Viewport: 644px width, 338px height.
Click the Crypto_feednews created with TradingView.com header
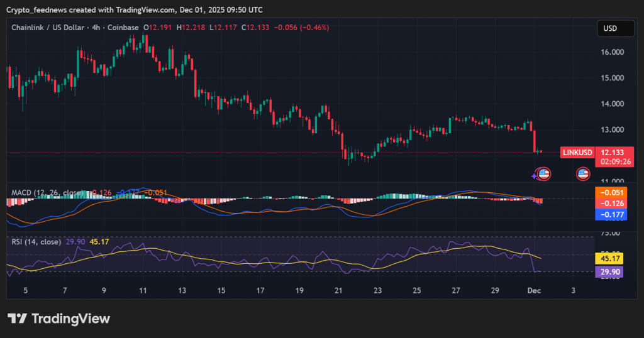click(x=135, y=9)
